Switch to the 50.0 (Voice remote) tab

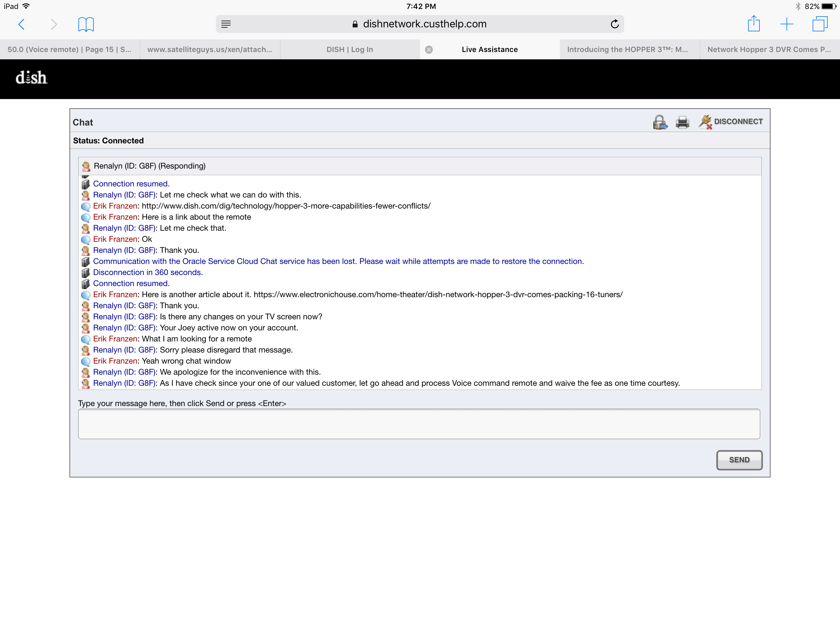[69, 50]
